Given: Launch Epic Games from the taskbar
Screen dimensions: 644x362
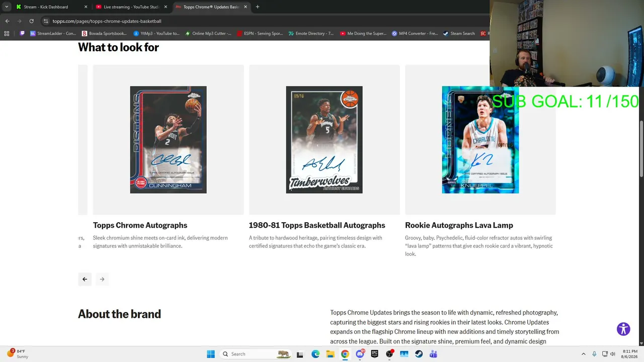Looking at the screenshot, I should [374, 354].
